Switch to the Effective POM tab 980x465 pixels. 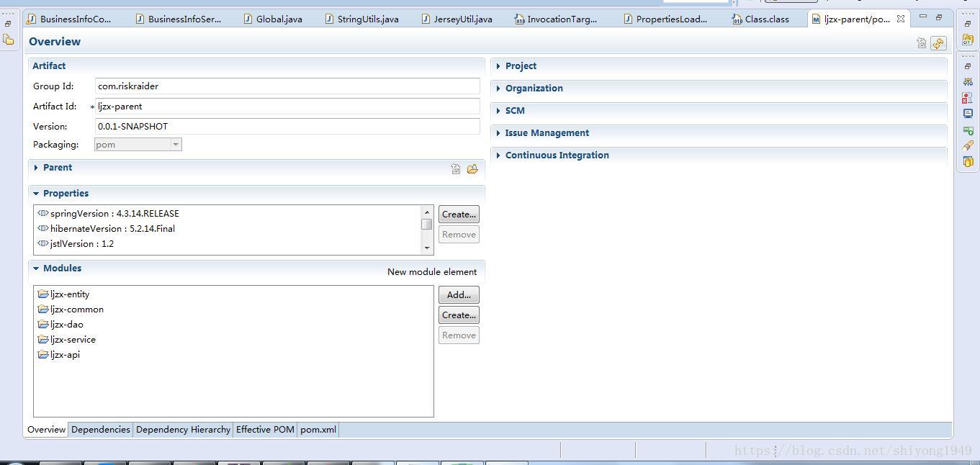265,430
